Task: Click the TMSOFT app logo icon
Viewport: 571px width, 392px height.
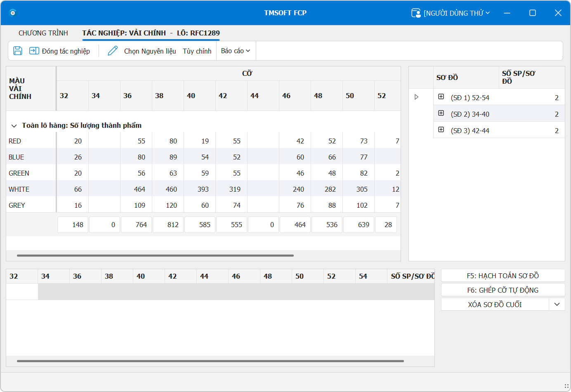Action: (x=13, y=13)
